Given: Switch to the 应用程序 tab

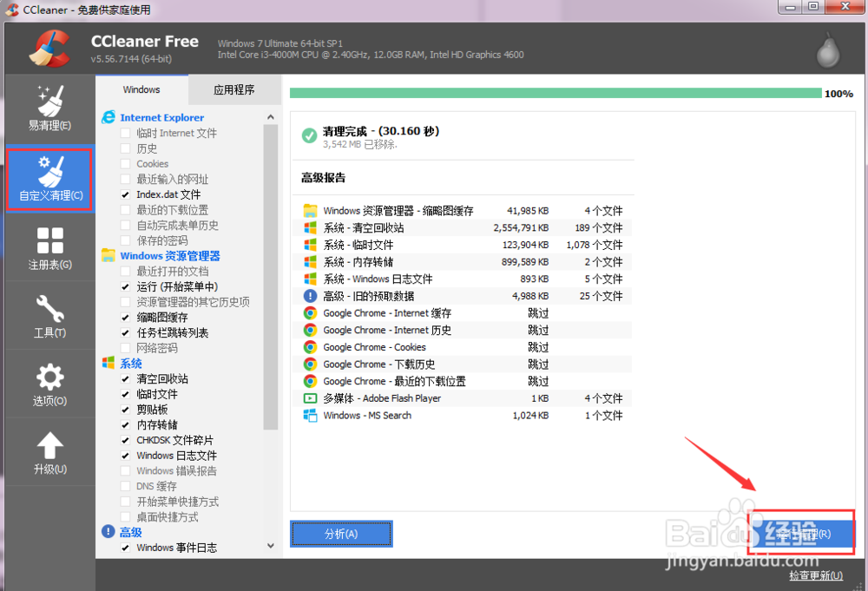Looking at the screenshot, I should (x=234, y=89).
